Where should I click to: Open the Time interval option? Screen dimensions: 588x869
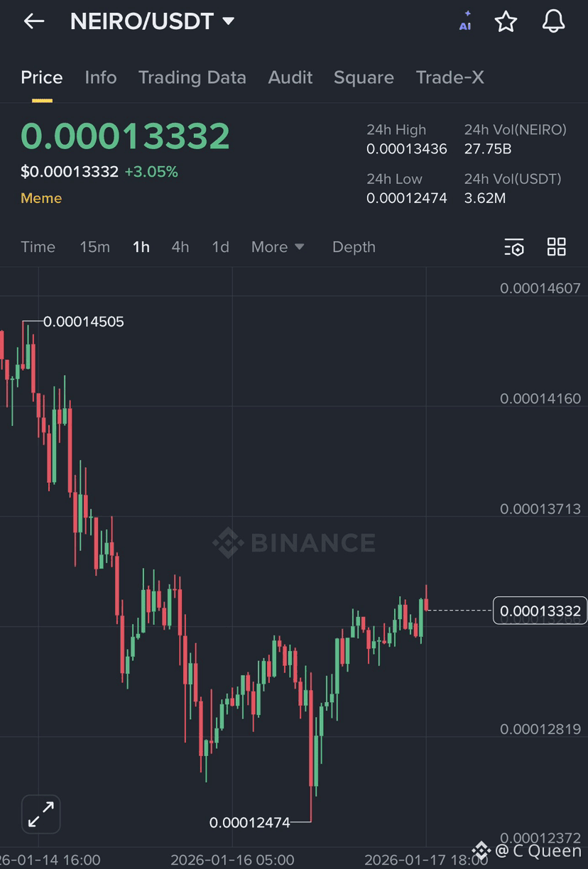[x=38, y=247]
